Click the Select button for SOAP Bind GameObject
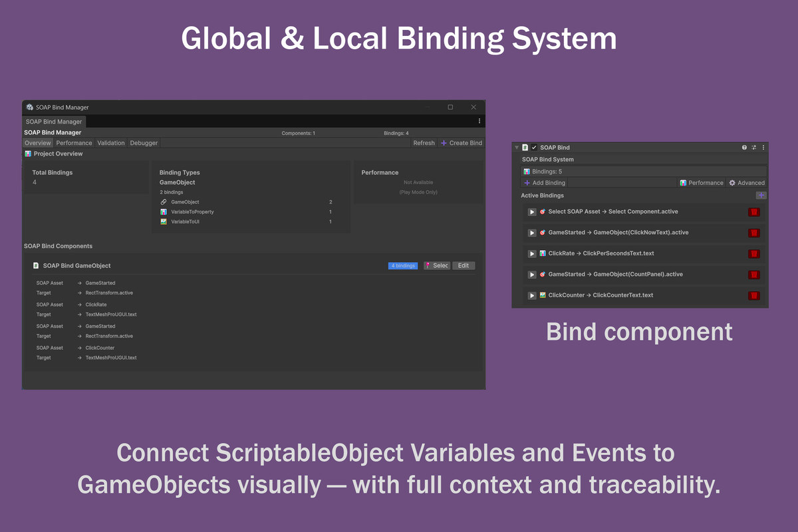798x532 pixels. coord(437,265)
